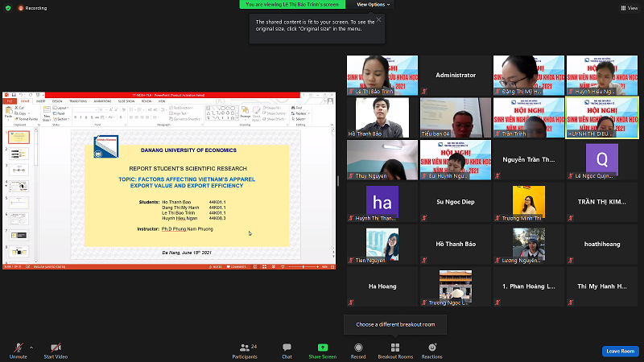Screen dimensions: 644x362
Task: Select Ha Hoang participant tile
Action: click(x=382, y=286)
